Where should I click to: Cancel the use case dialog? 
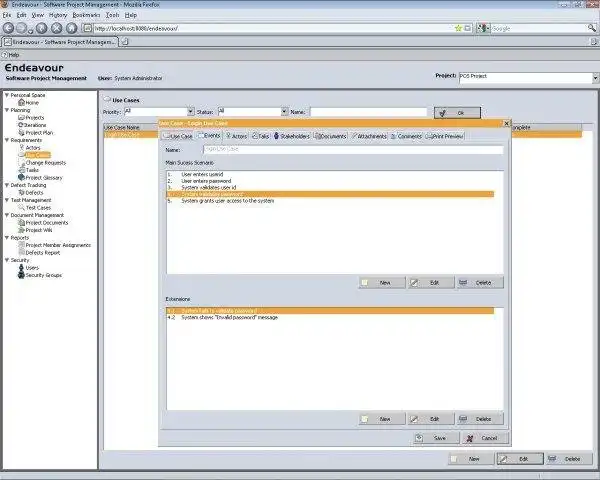coord(485,438)
